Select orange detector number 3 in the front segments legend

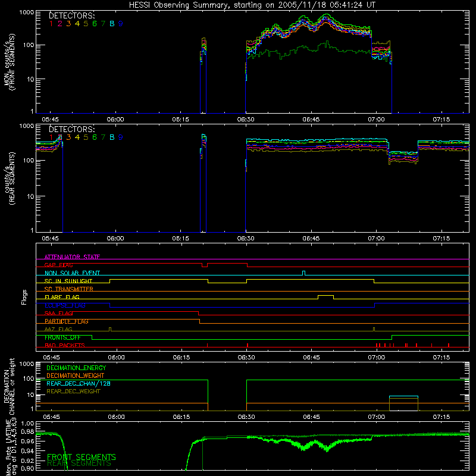pyautogui.click(x=68, y=24)
